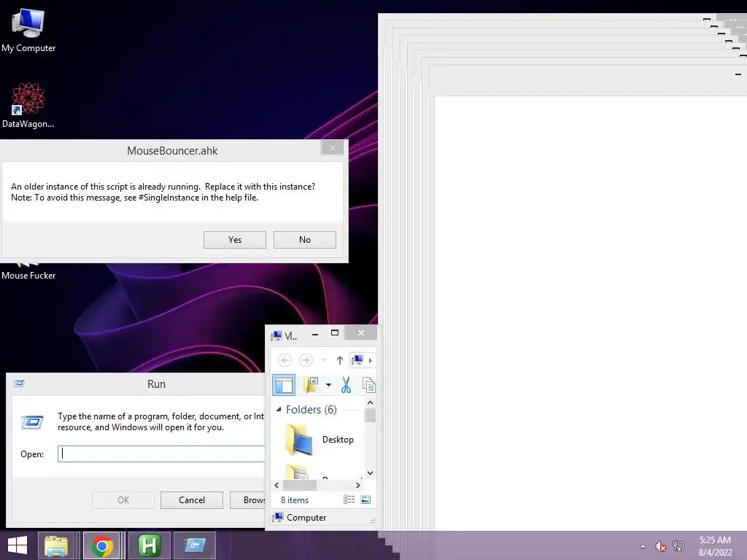
Task: Open the green H AutoHotkey taskbar icon
Action: coord(149,545)
